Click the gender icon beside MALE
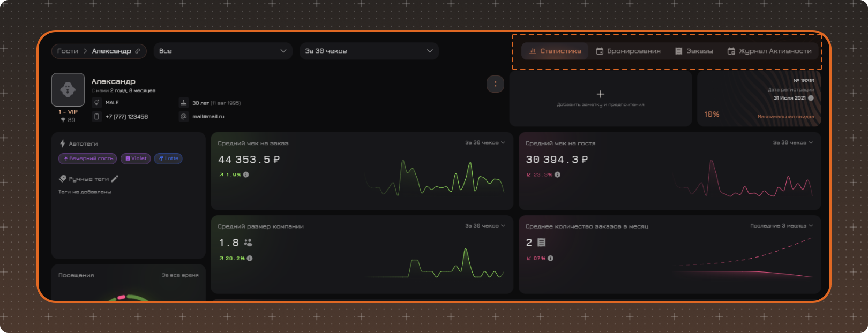868x333 pixels. (97, 102)
